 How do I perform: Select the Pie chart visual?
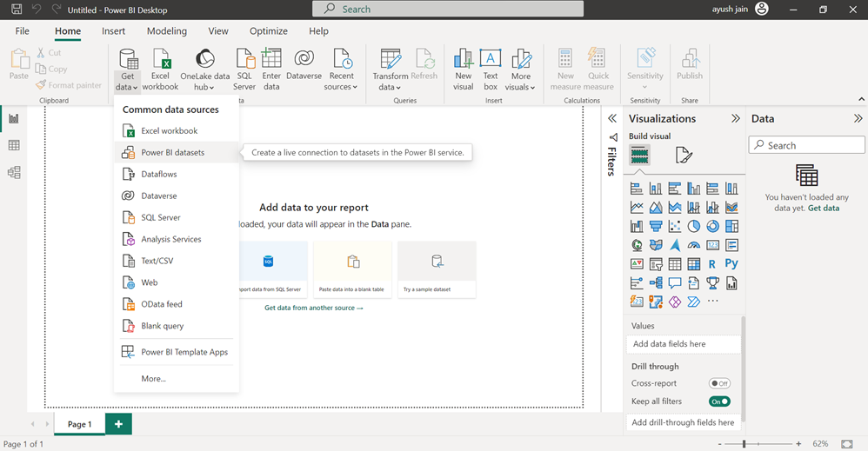(x=694, y=226)
